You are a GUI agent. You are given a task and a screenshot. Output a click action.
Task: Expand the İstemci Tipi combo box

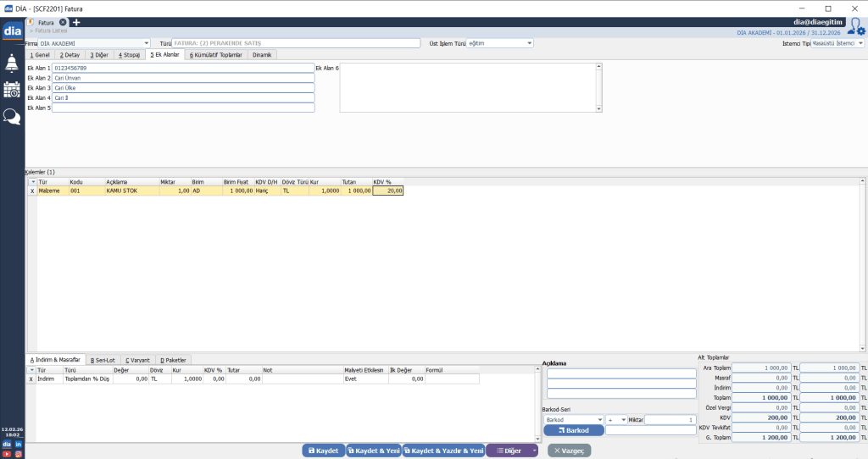[x=860, y=43]
